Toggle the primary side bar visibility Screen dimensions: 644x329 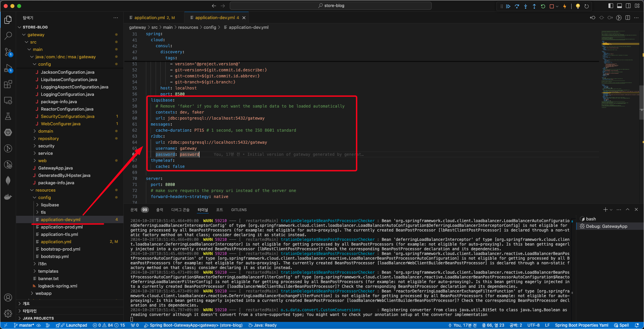611,6
